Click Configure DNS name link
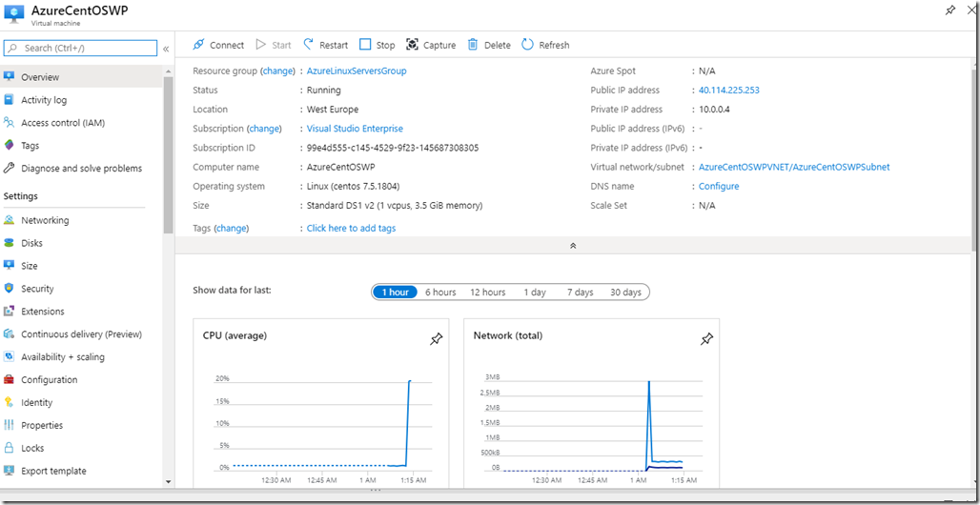 (719, 186)
